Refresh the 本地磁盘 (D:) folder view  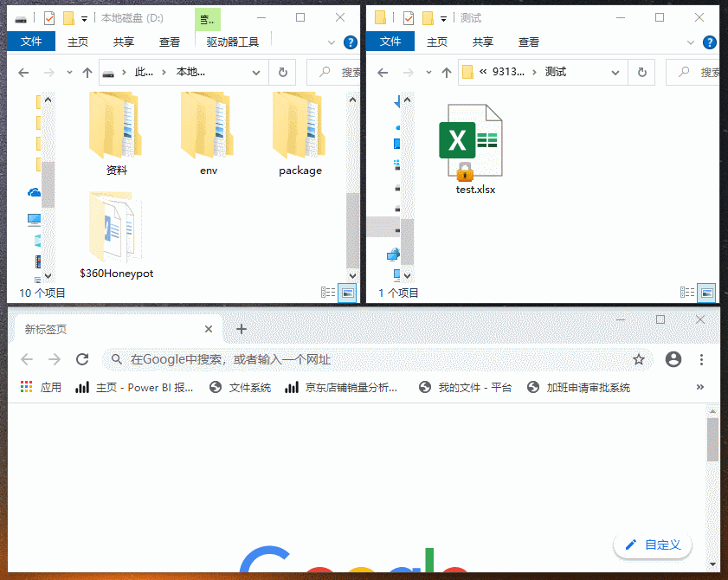pyautogui.click(x=282, y=72)
